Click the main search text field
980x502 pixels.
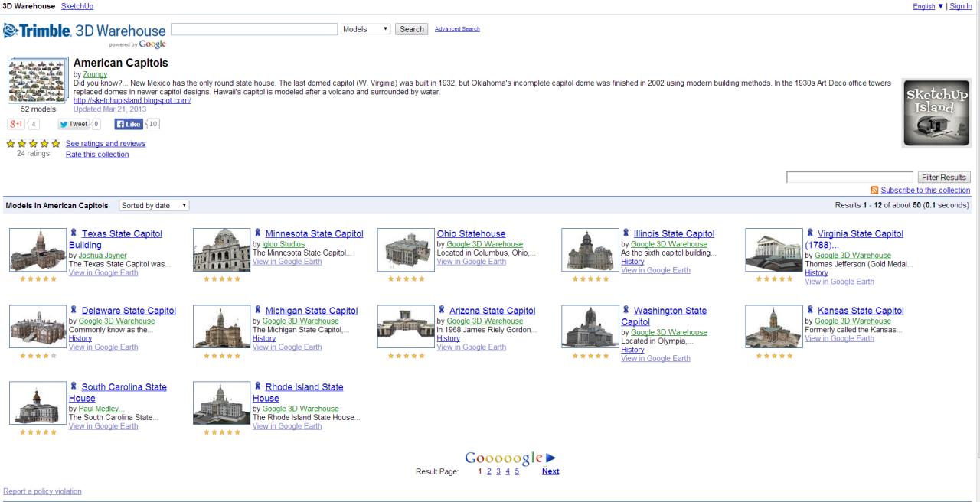[x=253, y=29]
